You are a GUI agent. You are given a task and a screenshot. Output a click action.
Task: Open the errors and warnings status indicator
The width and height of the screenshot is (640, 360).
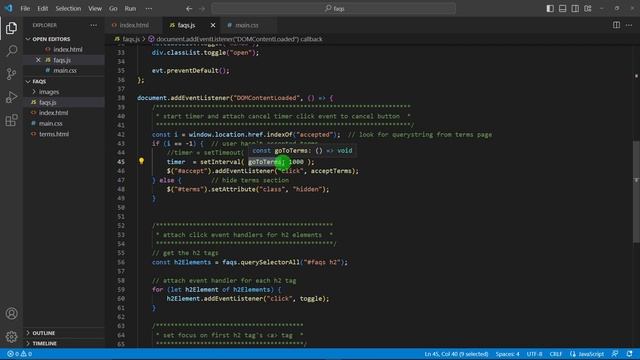(x=20, y=354)
